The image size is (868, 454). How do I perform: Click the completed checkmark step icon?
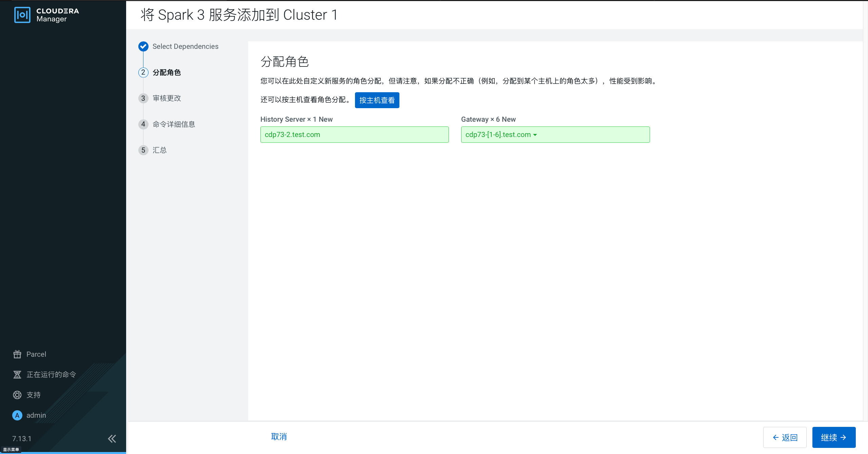click(143, 46)
